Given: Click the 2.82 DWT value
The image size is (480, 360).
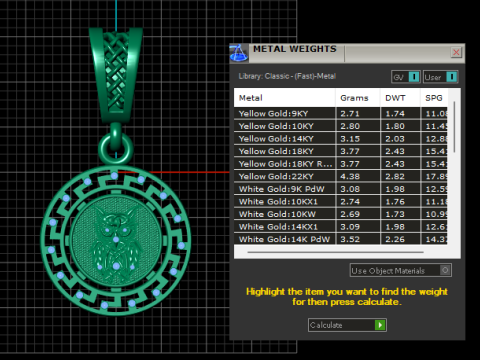Looking at the screenshot, I should [395, 176].
